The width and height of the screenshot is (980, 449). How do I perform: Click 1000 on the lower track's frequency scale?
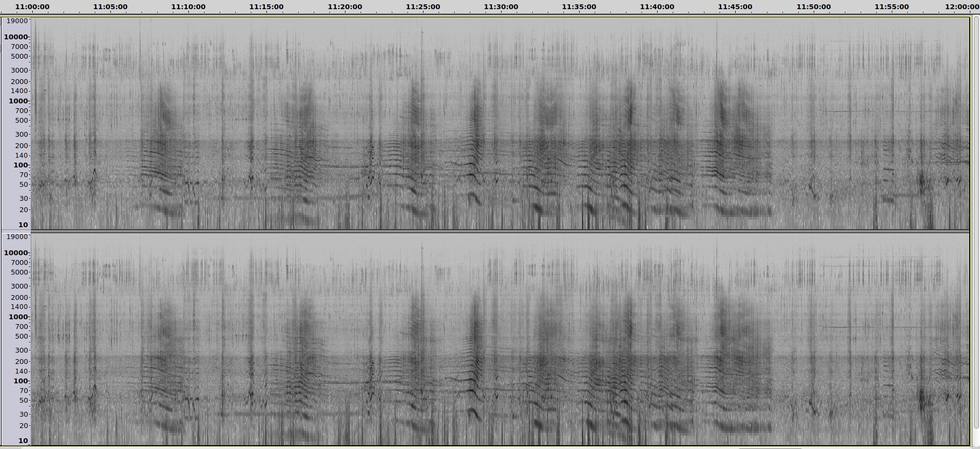18,317
